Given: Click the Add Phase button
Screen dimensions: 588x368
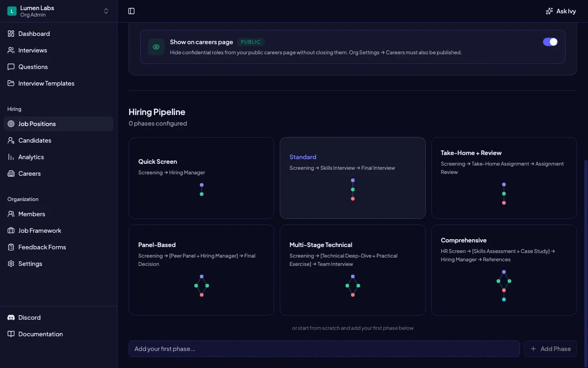Looking at the screenshot, I should point(550,349).
